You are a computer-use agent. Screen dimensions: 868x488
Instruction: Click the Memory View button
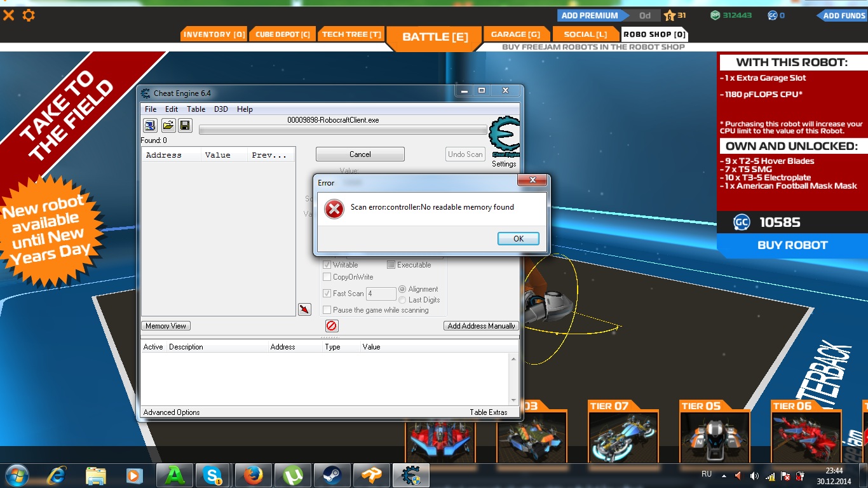(166, 326)
